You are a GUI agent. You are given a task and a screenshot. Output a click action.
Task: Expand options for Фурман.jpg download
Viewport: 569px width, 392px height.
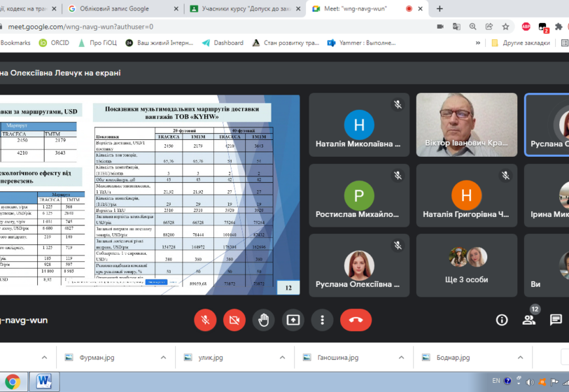tap(164, 357)
